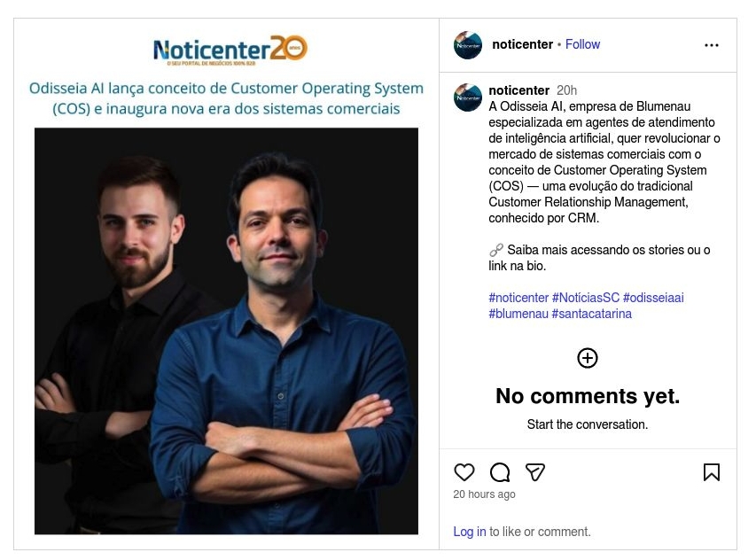The width and height of the screenshot is (756, 560).
Task: Click the Log in link
Action: coord(469,531)
